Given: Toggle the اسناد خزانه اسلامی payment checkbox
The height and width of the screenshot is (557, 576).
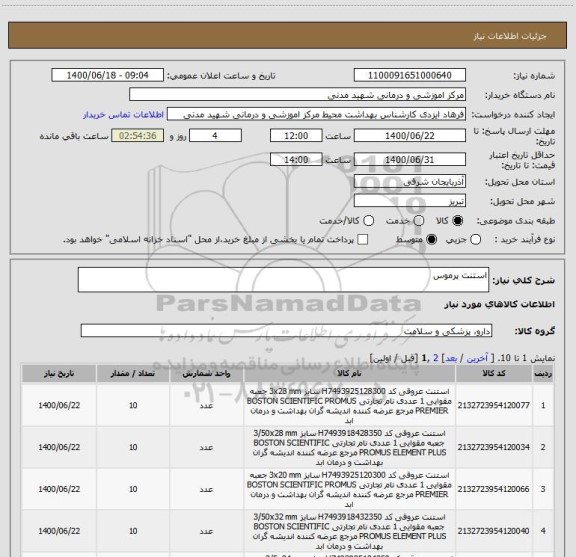Looking at the screenshot, I should pyautogui.click(x=363, y=240).
